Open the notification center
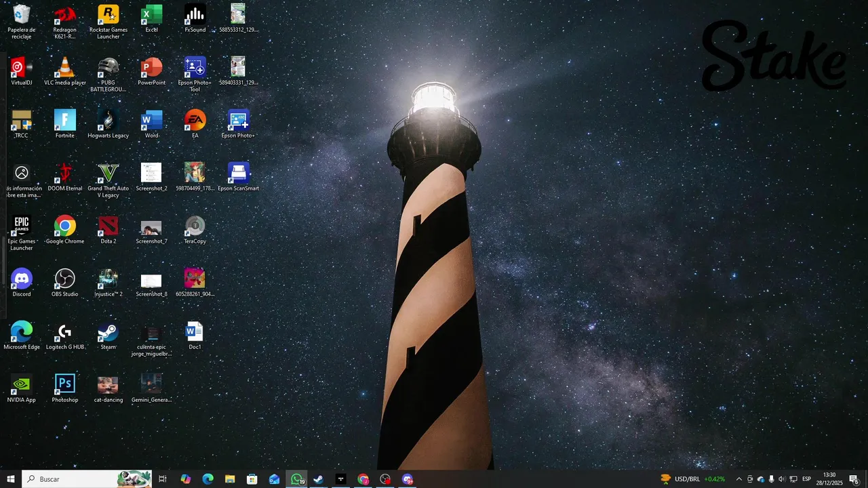The image size is (868, 488). tap(854, 479)
